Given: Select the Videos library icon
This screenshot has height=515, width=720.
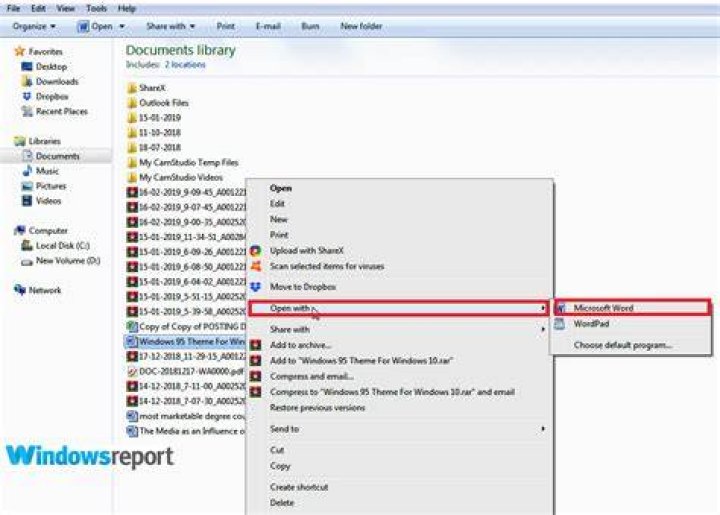Looking at the screenshot, I should tap(27, 201).
